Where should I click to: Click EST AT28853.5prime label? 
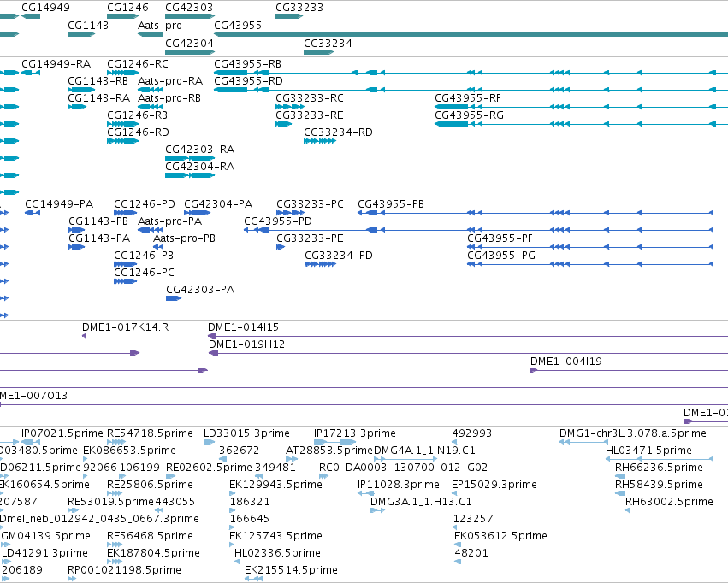[329, 450]
